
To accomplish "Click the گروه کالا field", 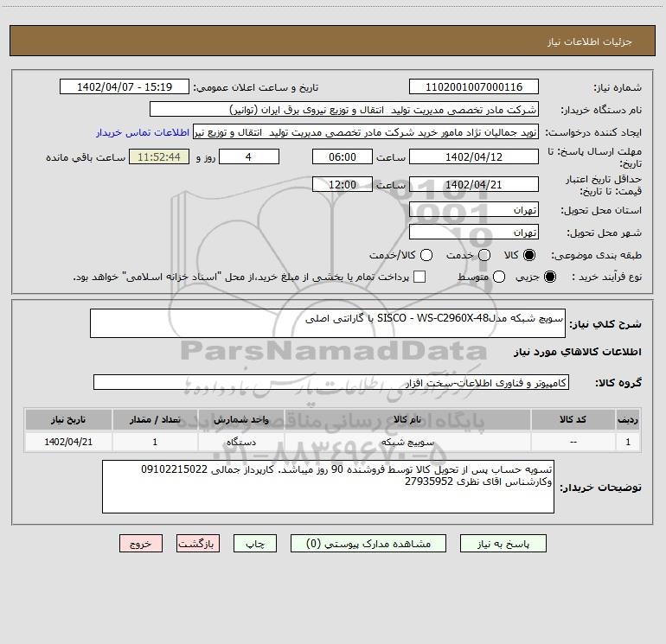I will tap(331, 382).
